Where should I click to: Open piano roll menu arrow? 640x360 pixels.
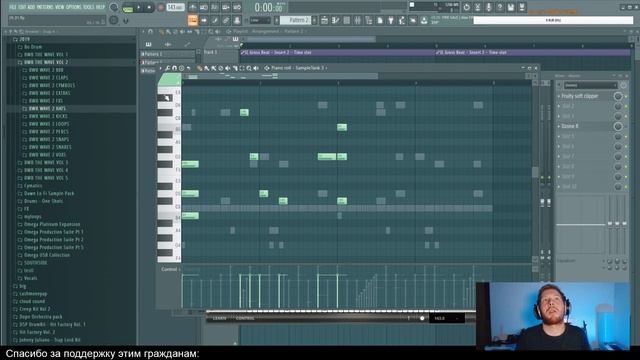point(160,68)
